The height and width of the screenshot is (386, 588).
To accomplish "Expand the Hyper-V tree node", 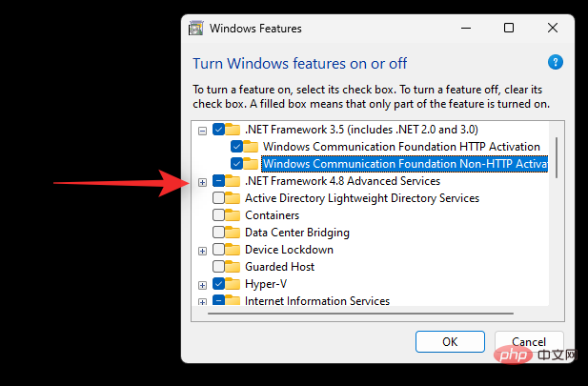I will 202,284.
